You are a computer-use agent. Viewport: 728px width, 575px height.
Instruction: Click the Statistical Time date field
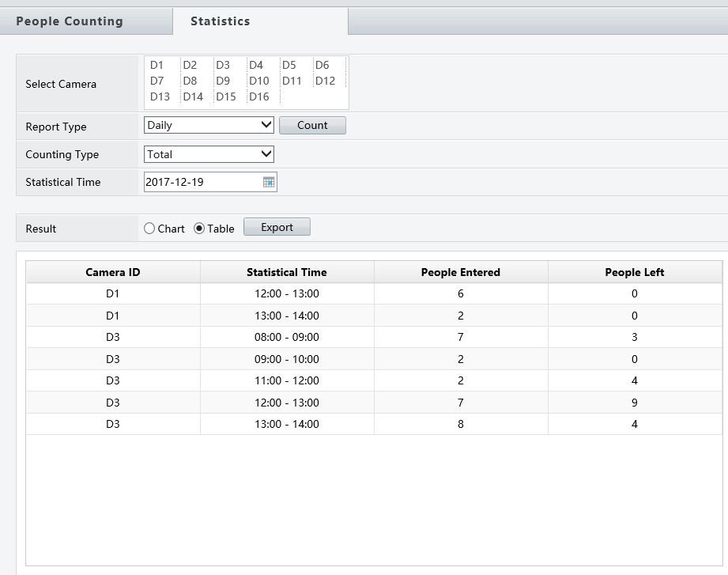[x=202, y=182]
